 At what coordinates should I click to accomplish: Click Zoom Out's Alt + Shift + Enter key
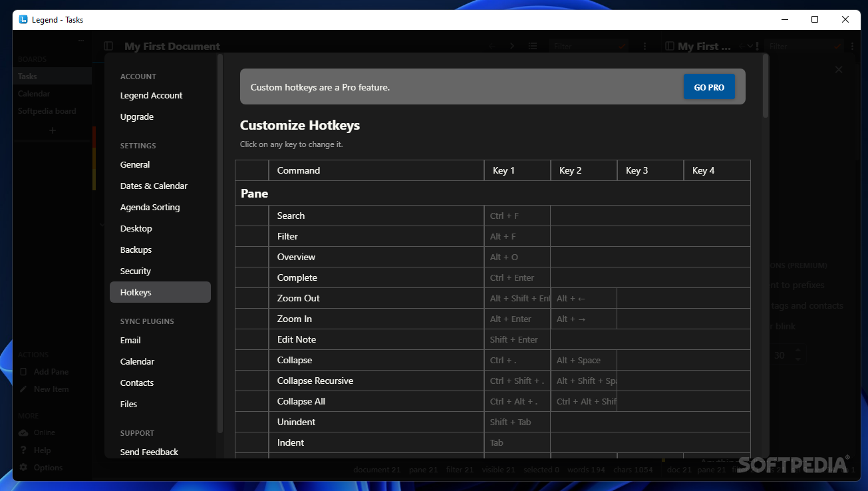click(x=517, y=298)
